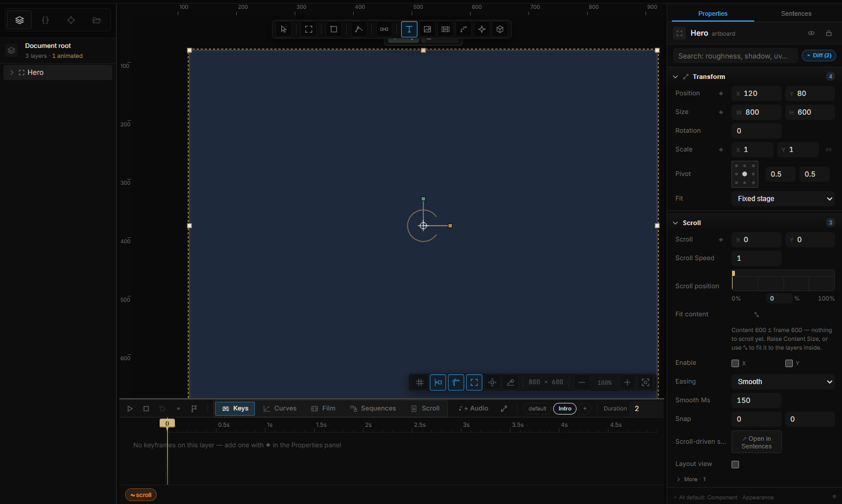The image size is (842, 504).
Task: Click the + Audio button
Action: 473,409
